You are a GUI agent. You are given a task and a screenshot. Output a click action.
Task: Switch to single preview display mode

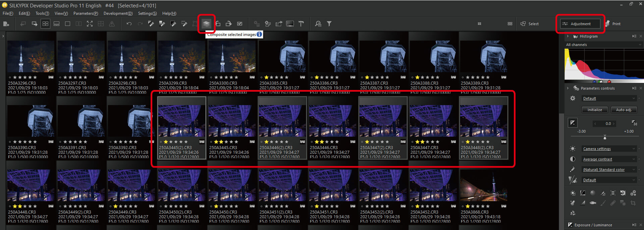tap(67, 24)
